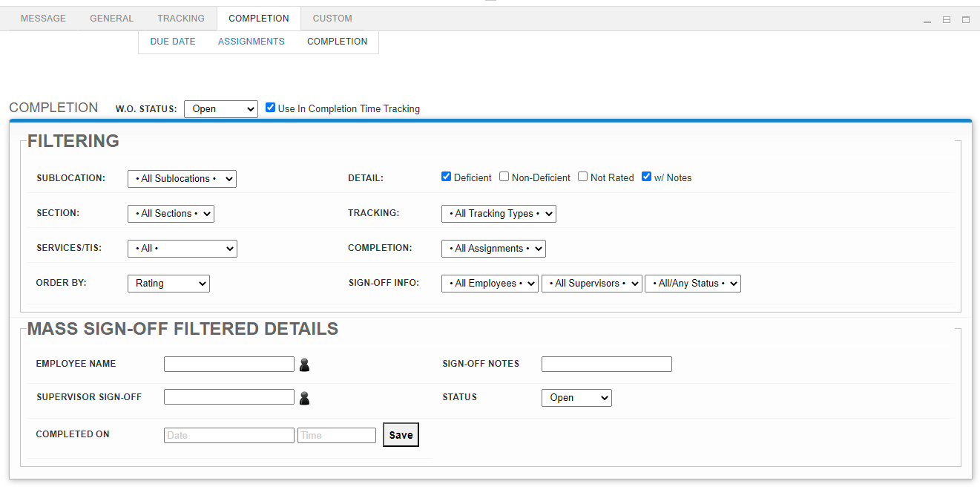Open the W.O. Status dropdown
The image size is (980, 487).
point(220,108)
